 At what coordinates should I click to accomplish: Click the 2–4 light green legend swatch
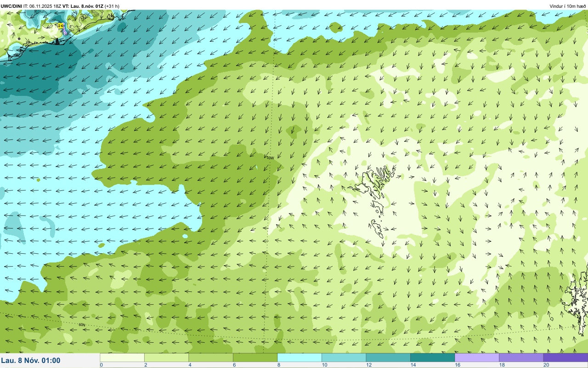(166, 357)
